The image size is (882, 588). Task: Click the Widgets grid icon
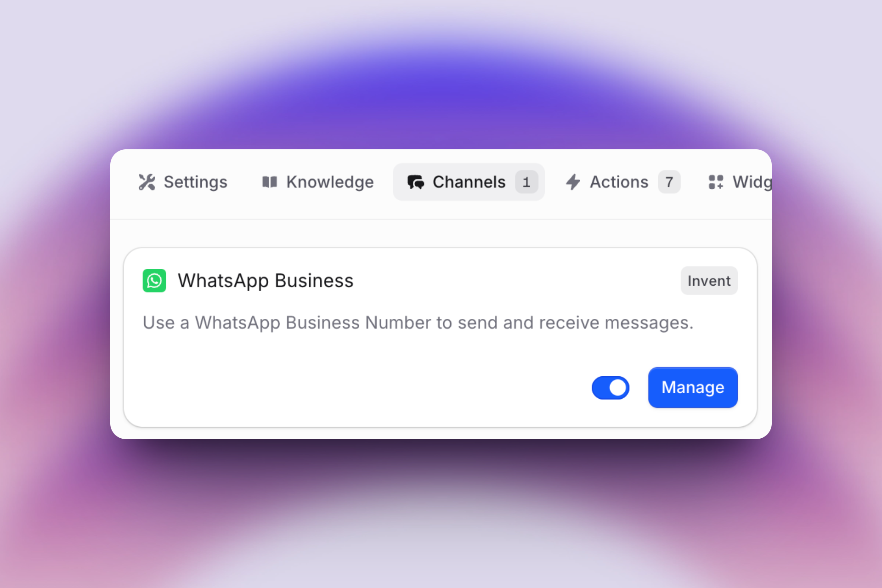point(716,182)
